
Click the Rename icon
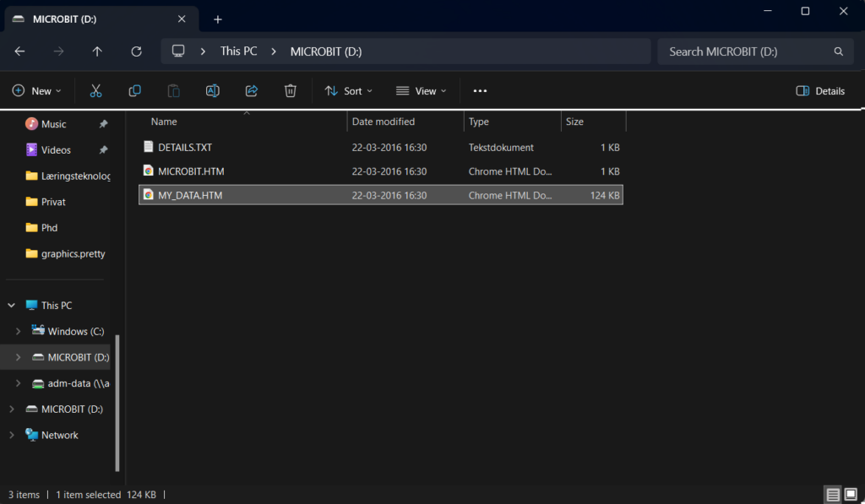click(212, 91)
